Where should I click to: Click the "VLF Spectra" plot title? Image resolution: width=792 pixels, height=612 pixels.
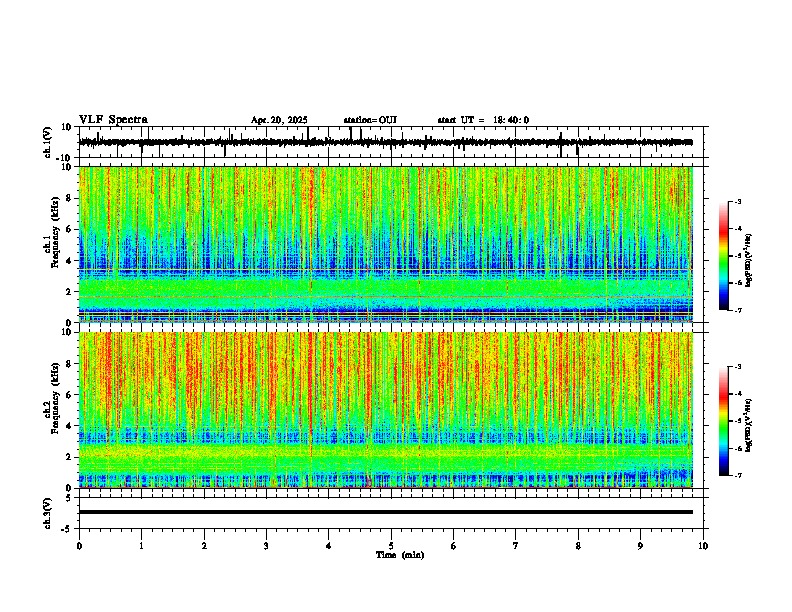coord(113,120)
